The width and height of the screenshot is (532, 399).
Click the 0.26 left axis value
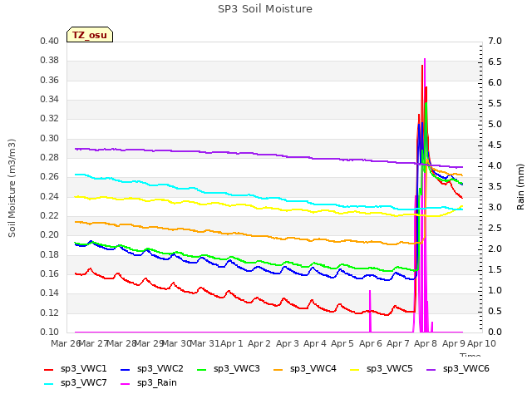[x=50, y=176]
